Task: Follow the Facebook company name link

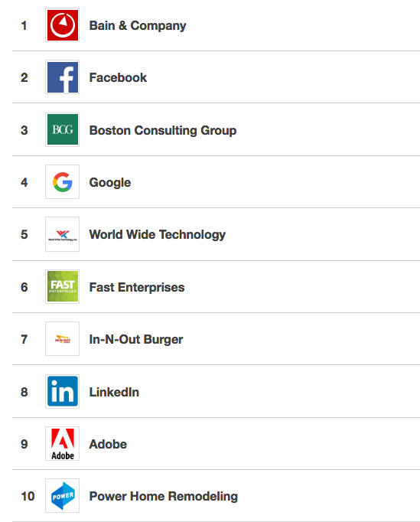Action: coord(118,77)
